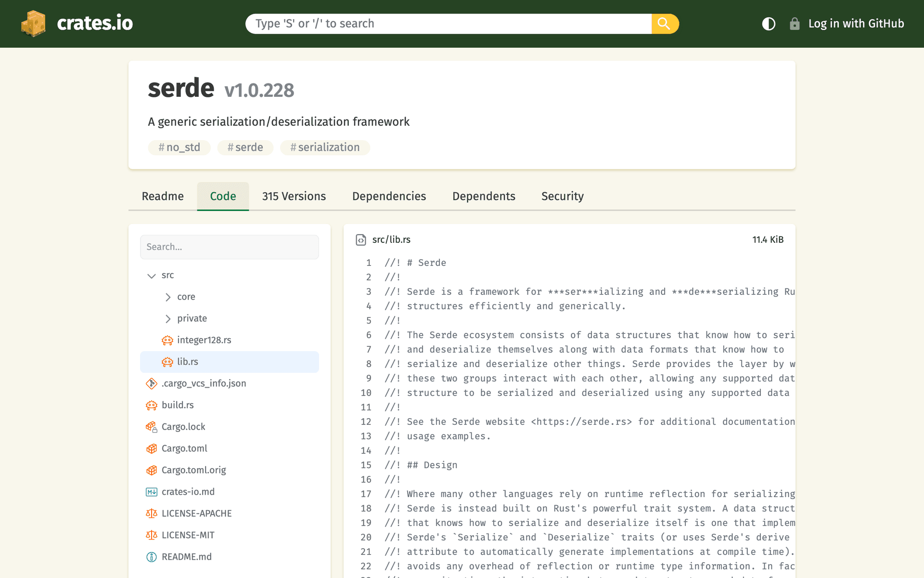This screenshot has width=924, height=578.
Task: Open LICENSE-MIT file
Action: (x=188, y=535)
